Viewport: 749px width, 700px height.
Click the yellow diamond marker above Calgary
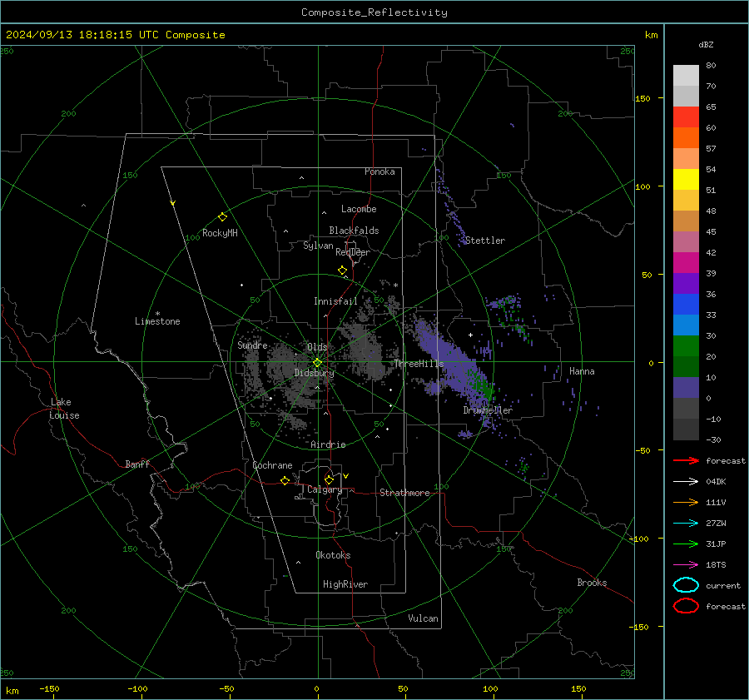click(x=329, y=479)
